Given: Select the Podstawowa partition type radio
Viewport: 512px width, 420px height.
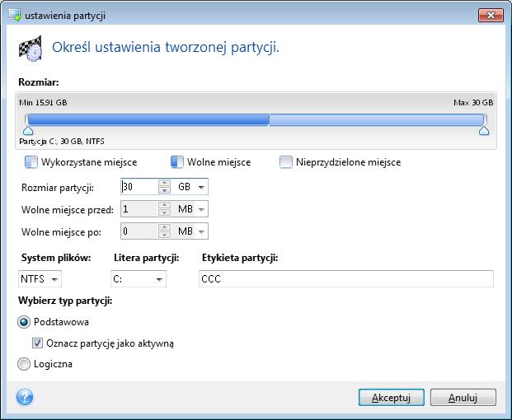Looking at the screenshot, I should [x=24, y=322].
